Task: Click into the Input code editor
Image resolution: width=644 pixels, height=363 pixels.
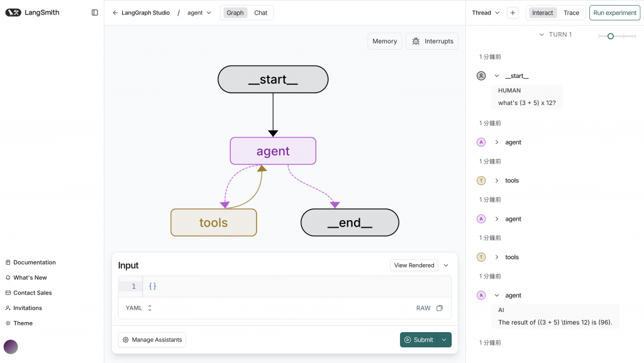Action: (x=297, y=286)
